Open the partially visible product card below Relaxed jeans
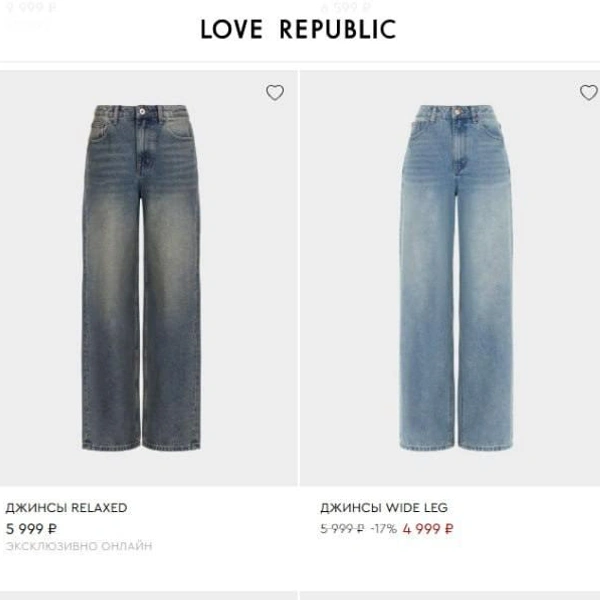Viewport: 600px width, 600px height. tap(148, 597)
